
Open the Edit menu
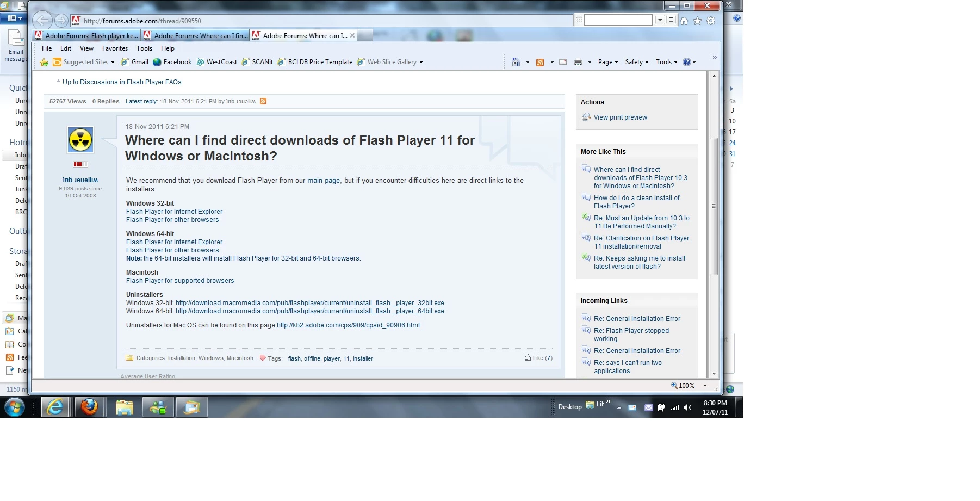click(x=66, y=48)
